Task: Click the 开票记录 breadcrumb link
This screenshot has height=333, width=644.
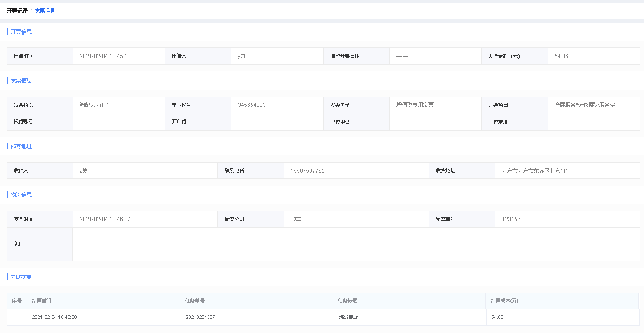Action: click(17, 11)
